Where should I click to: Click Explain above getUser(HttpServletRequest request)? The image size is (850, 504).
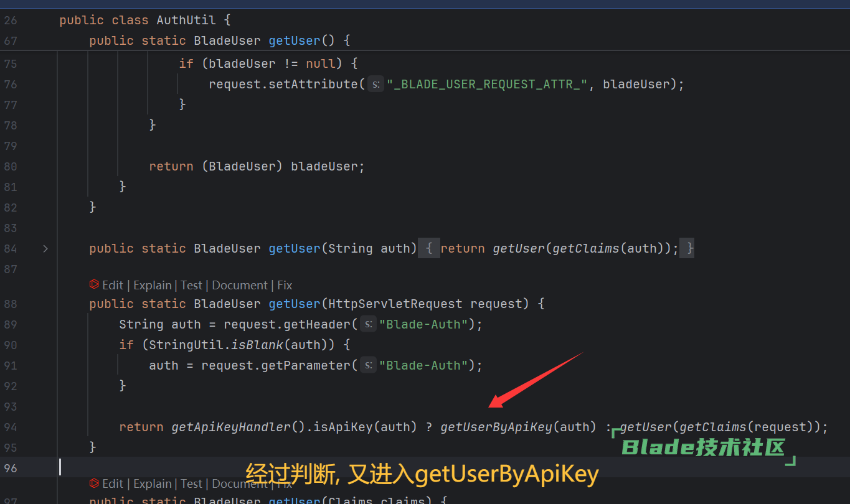coord(153,285)
